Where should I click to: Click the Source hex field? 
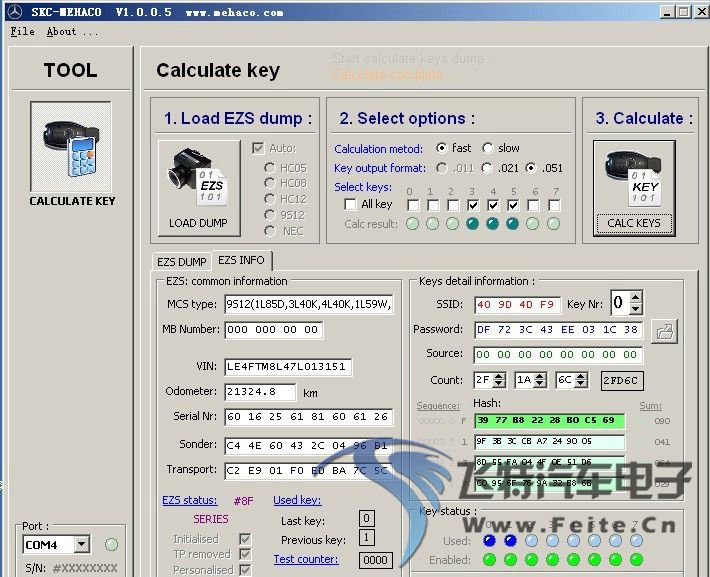[558, 355]
